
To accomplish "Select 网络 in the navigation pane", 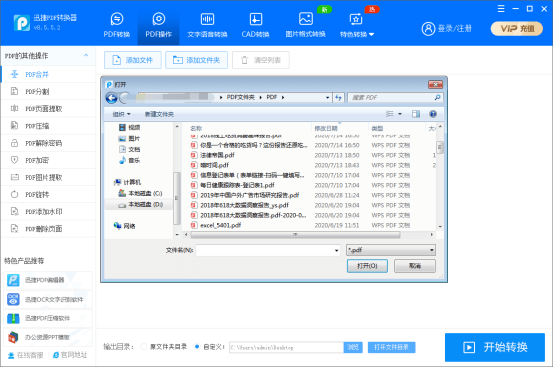I will click(125, 226).
